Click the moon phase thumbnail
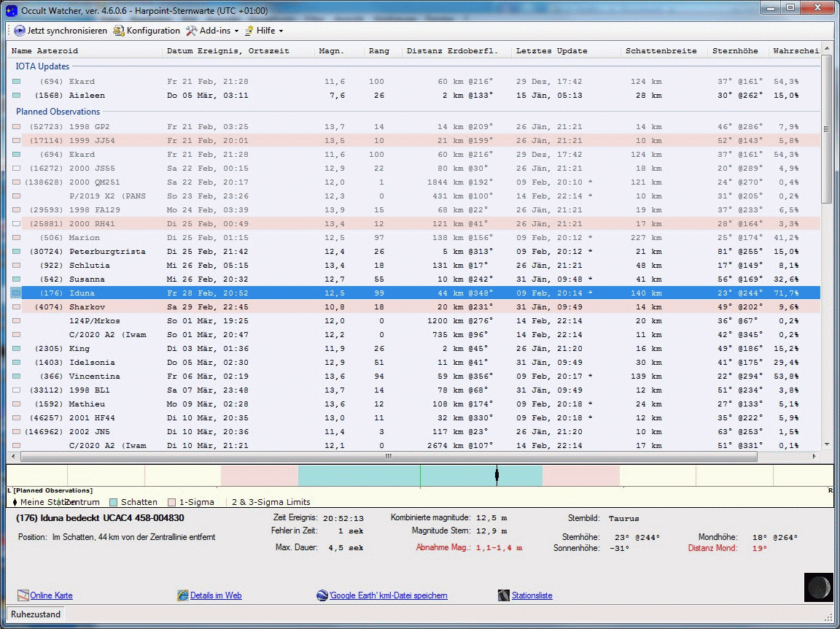Viewport: 840px width, 629px height. click(818, 587)
